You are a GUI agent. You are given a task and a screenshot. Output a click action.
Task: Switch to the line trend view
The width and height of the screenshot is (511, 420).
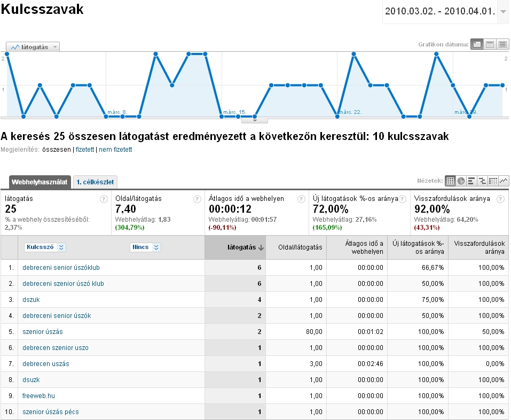click(504, 181)
